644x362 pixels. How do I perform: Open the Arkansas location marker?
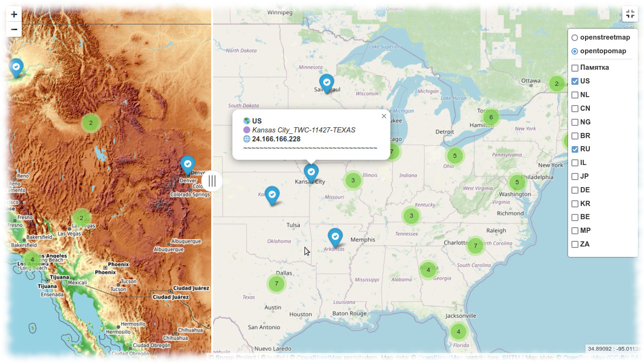(x=335, y=237)
